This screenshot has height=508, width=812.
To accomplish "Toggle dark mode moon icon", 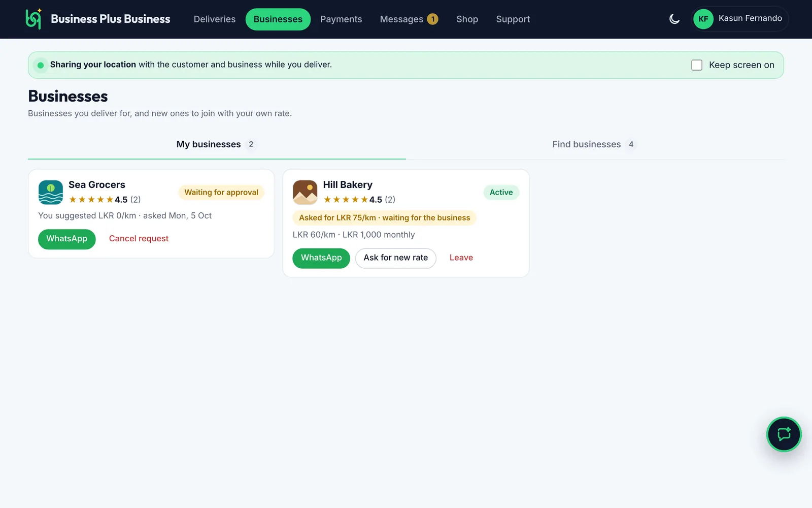I will coord(674,19).
